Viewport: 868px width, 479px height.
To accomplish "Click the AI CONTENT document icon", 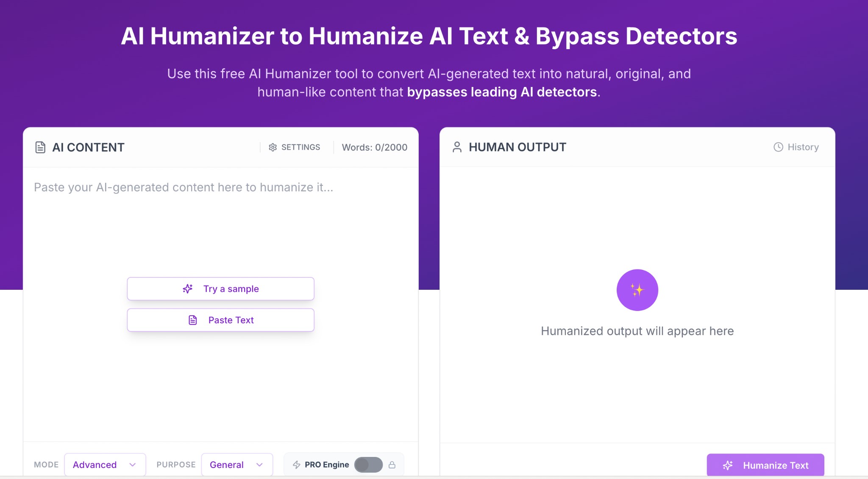I will pos(40,147).
